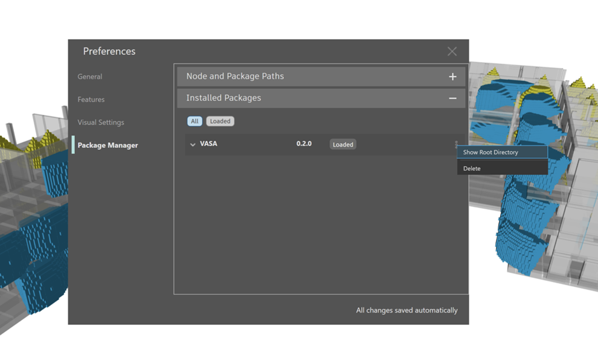This screenshot has width=598, height=364.
Task: Click the All changes saved automatically message
Action: 407,310
